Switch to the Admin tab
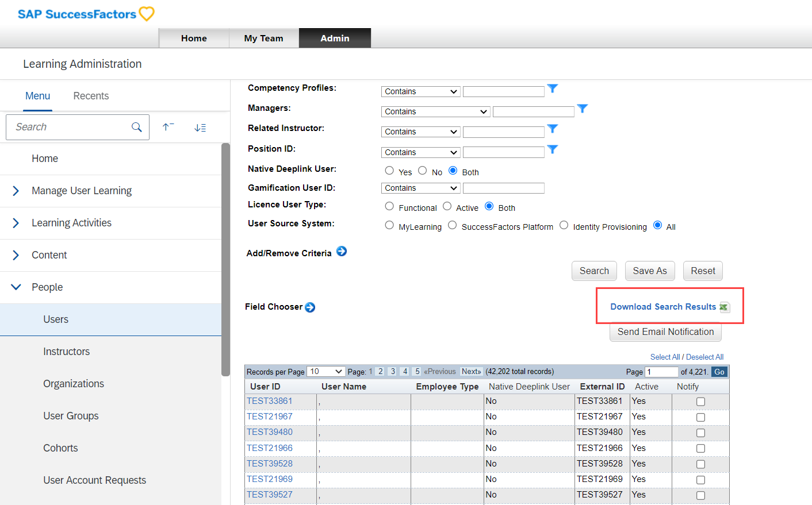 point(335,38)
